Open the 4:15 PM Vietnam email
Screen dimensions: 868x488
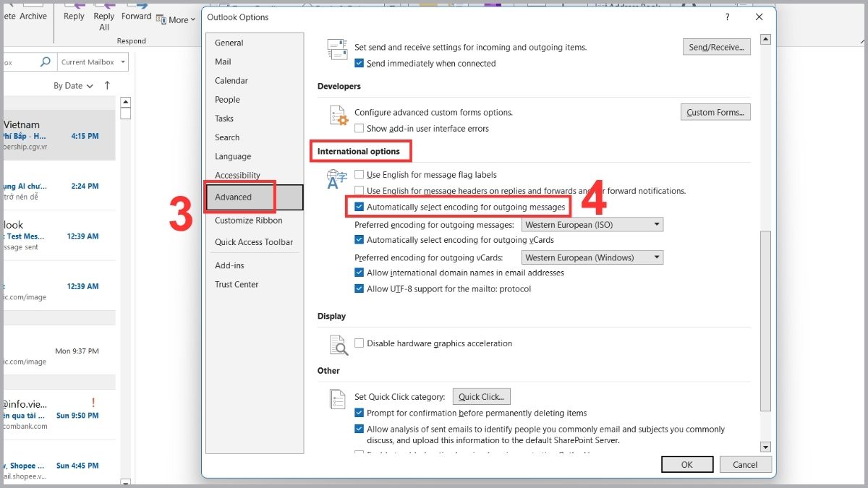58,135
